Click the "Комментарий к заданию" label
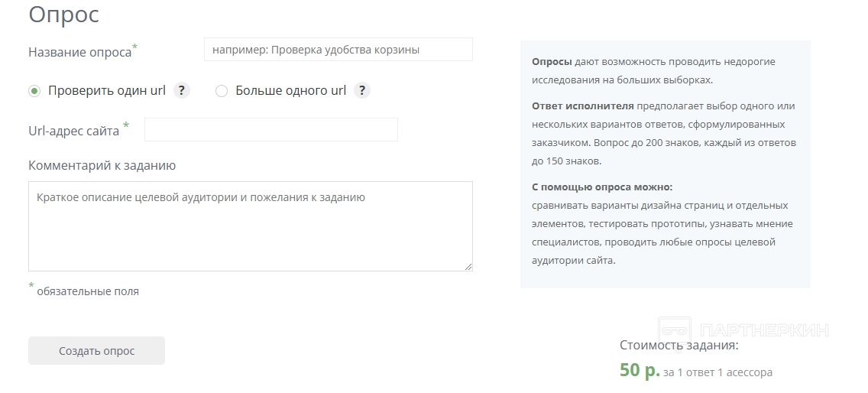Screen dimensions: 868x393 [x=102, y=165]
